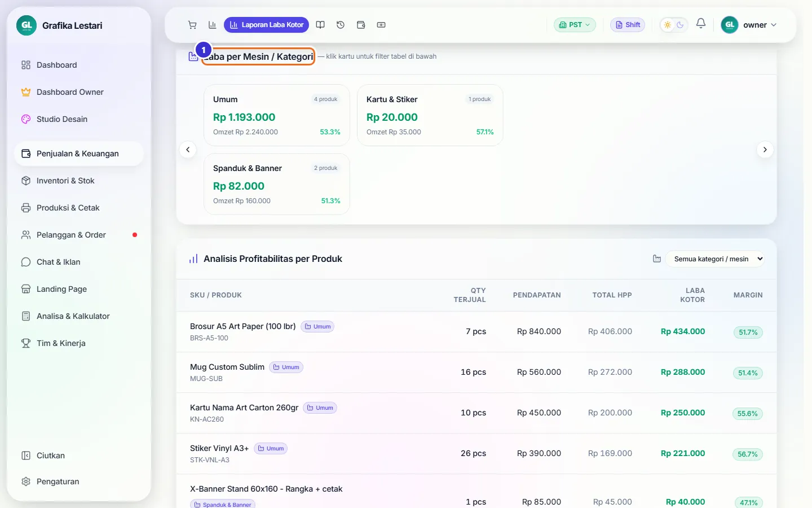Open Studio Desain in sidebar
The height and width of the screenshot is (508, 812).
(79, 119)
